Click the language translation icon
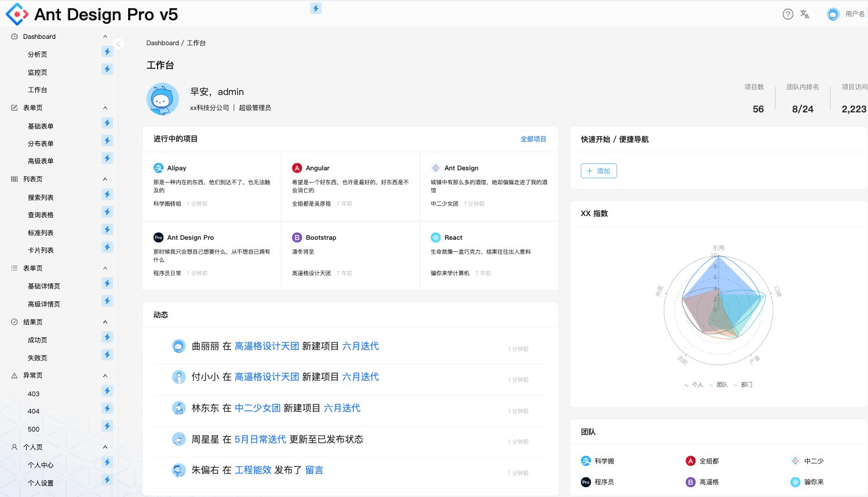Image resolution: width=868 pixels, height=497 pixels. pyautogui.click(x=805, y=14)
